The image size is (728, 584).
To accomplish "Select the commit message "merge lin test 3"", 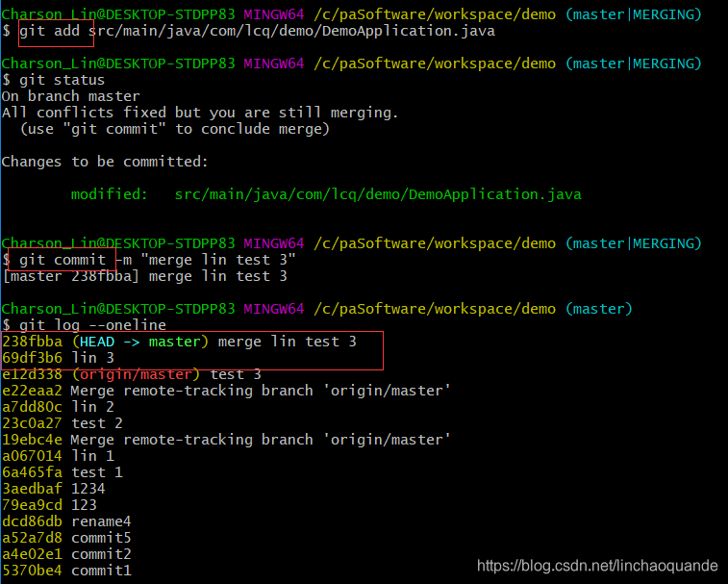I will click(218, 260).
